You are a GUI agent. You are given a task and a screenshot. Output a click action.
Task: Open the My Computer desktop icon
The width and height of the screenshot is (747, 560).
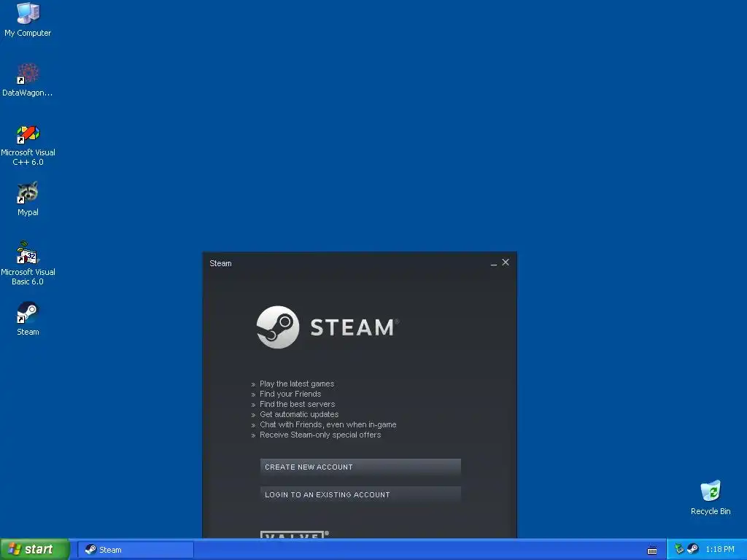(28, 19)
